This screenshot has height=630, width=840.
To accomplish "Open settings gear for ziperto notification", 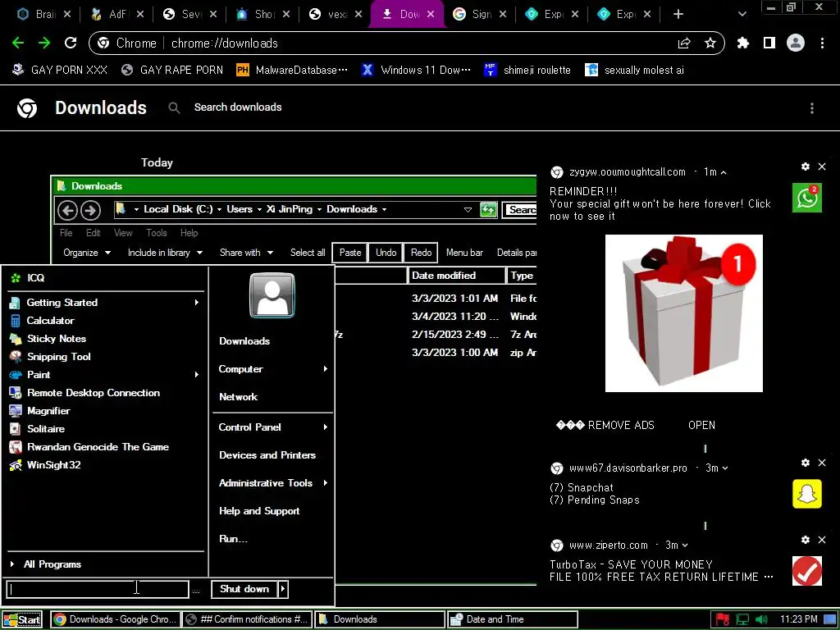I will click(x=806, y=540).
